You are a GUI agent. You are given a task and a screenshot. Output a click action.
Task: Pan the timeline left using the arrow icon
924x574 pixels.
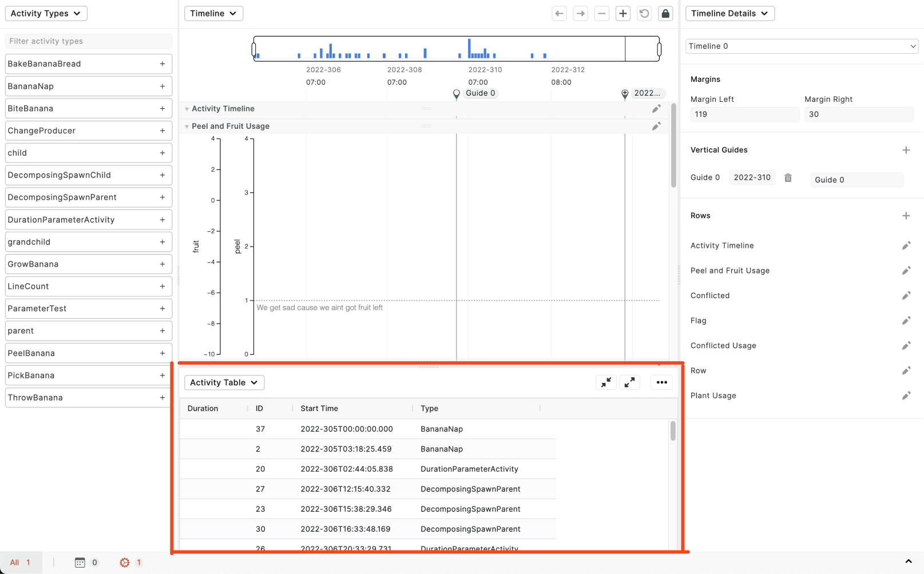click(x=559, y=13)
